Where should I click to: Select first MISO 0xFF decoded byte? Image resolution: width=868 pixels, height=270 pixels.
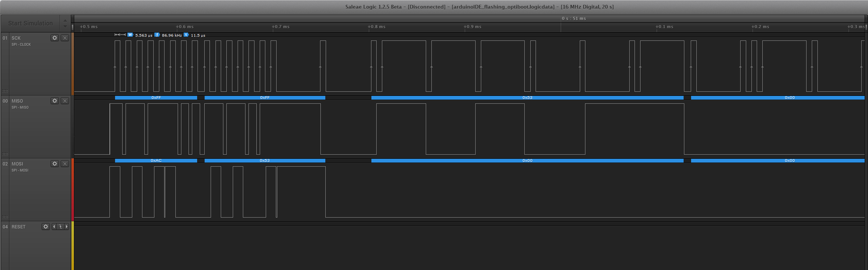point(156,98)
